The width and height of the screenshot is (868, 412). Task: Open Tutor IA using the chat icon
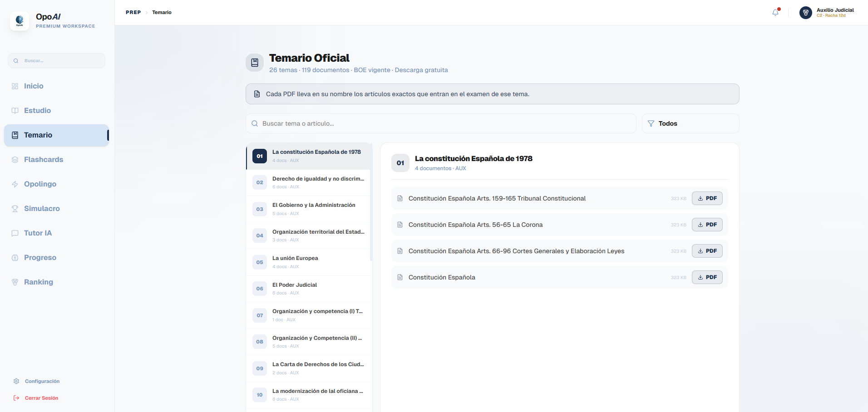click(x=15, y=233)
